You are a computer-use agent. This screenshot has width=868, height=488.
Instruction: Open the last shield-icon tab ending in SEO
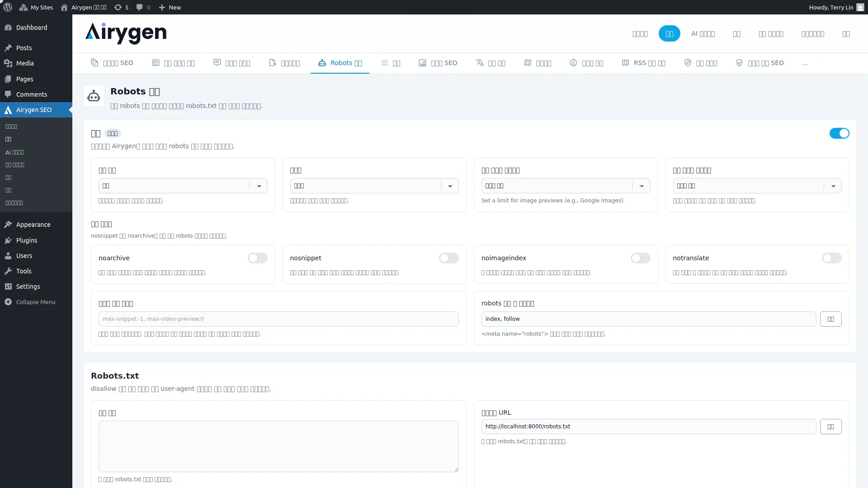click(760, 63)
